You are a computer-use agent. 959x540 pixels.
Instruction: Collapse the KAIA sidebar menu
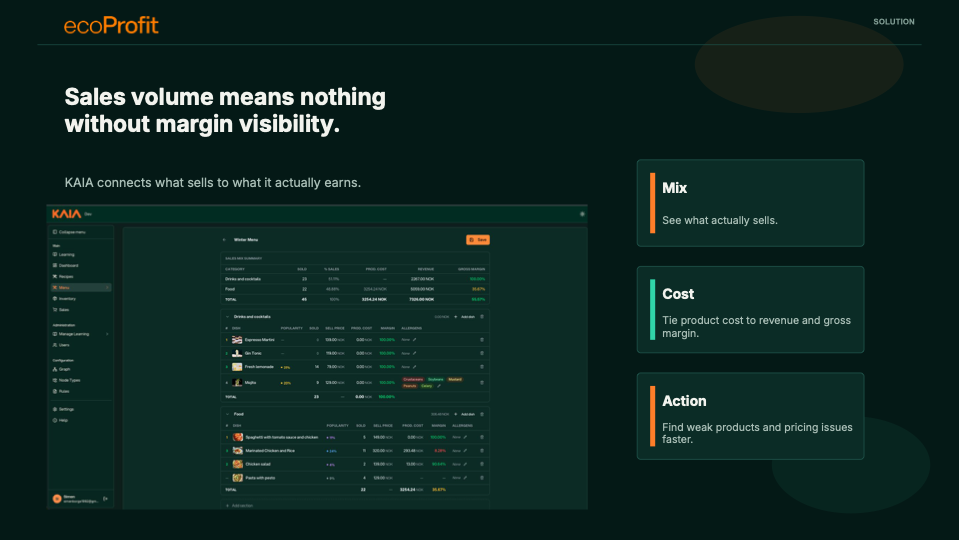(69, 232)
